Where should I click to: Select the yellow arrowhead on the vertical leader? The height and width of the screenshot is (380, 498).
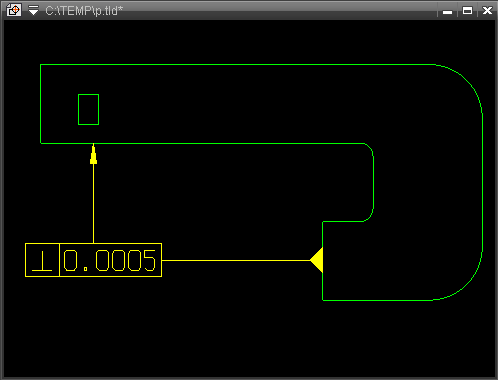pos(93,154)
